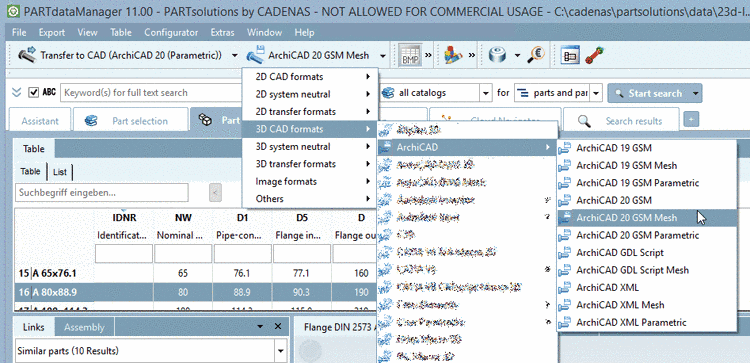This screenshot has width=750, height=363.
Task: Click the red connection tool icon
Action: (x=595, y=55)
